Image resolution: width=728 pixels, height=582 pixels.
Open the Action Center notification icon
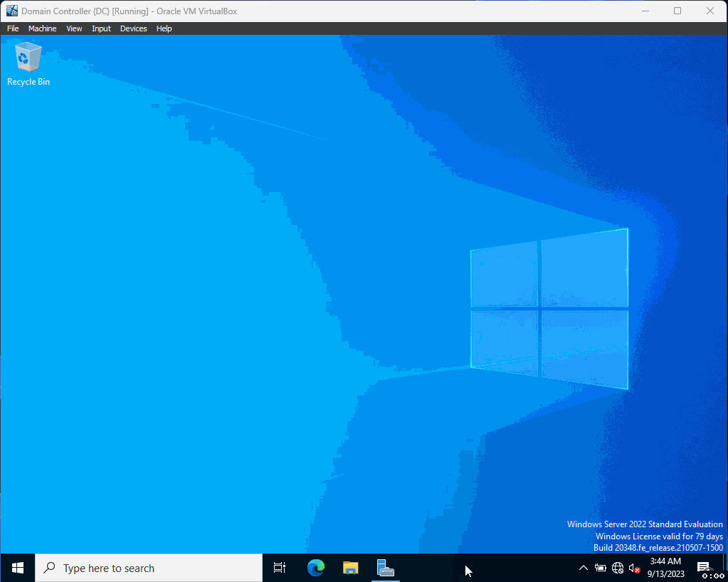[704, 568]
